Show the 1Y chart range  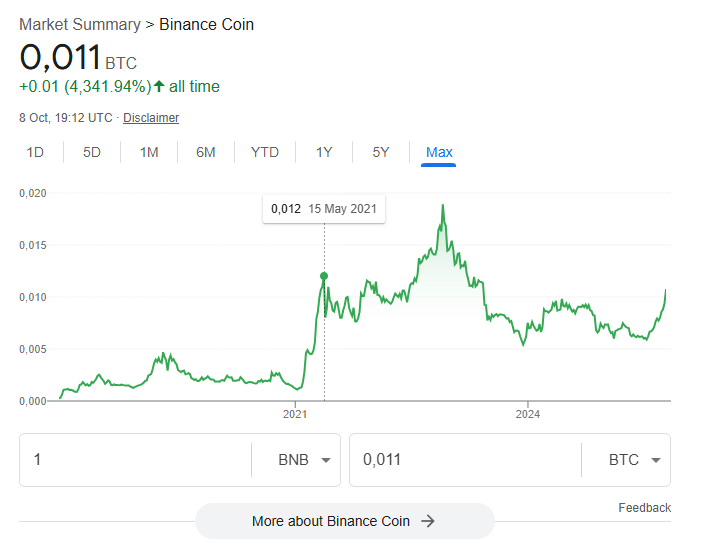click(x=324, y=152)
